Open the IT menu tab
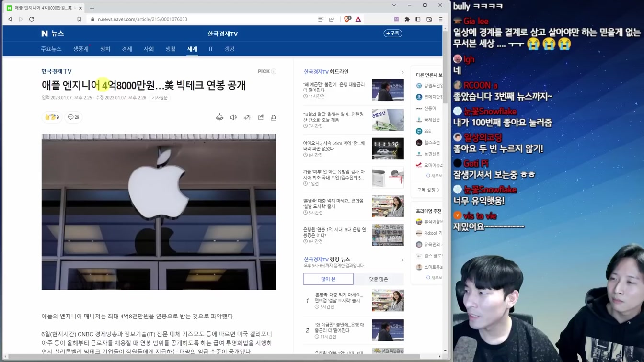 click(x=211, y=49)
